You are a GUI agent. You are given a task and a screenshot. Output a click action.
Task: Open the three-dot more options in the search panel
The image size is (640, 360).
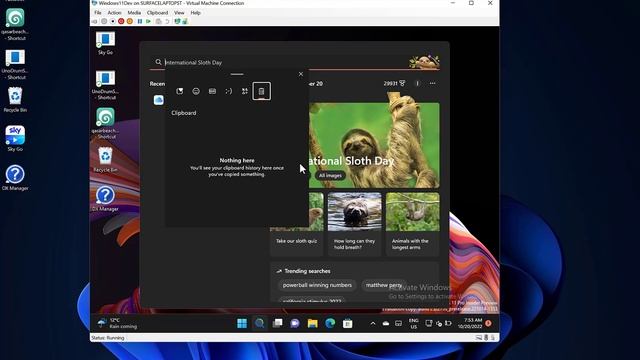[432, 83]
